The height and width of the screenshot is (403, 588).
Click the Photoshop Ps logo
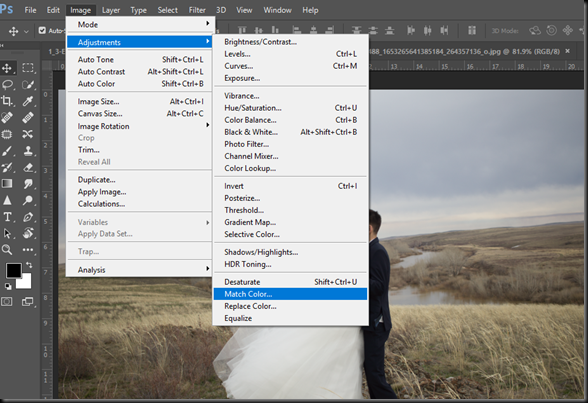click(x=6, y=9)
